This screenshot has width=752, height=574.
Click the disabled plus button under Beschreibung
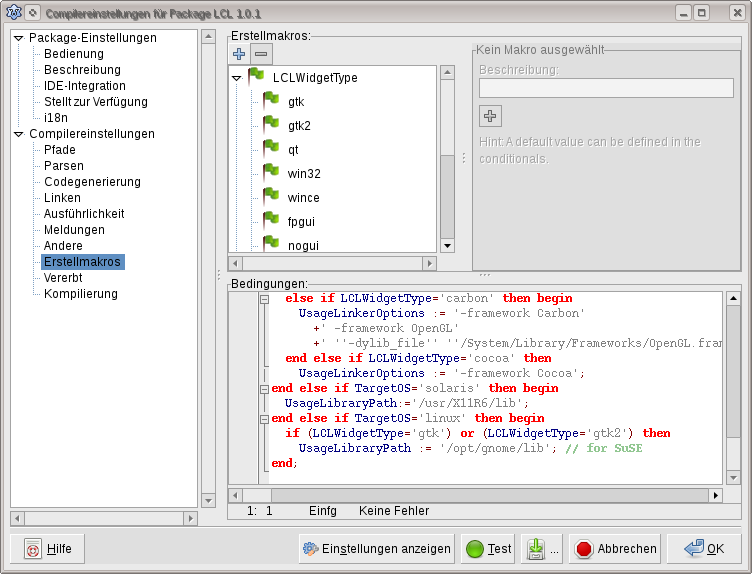490,116
